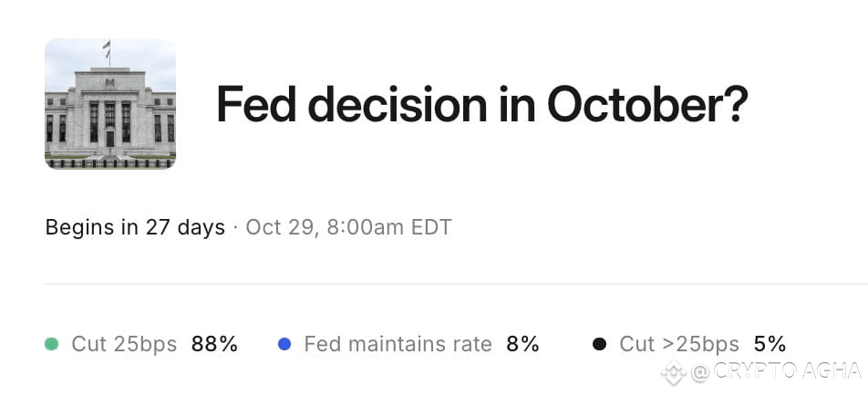Click the 8% probability for maintaining rate
The image size is (868, 396).
click(522, 345)
